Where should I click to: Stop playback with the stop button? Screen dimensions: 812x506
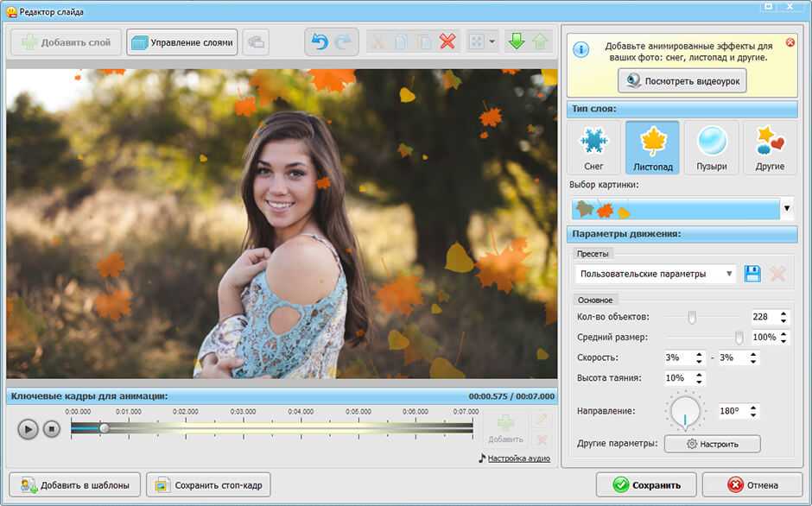pos(52,428)
